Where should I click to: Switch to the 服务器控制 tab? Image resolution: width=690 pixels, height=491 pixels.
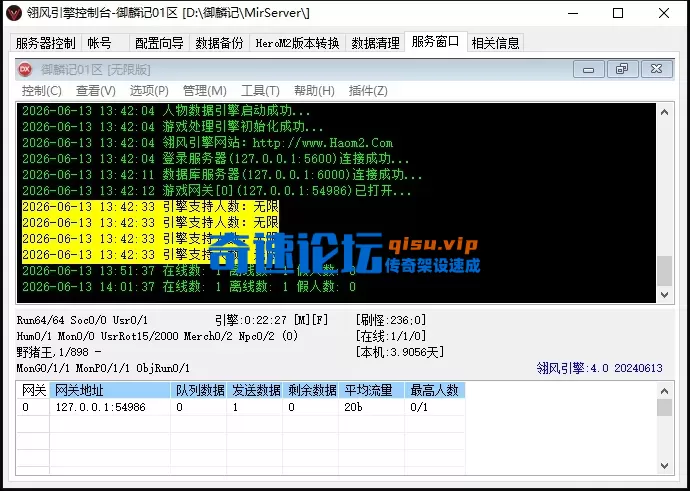(45, 43)
